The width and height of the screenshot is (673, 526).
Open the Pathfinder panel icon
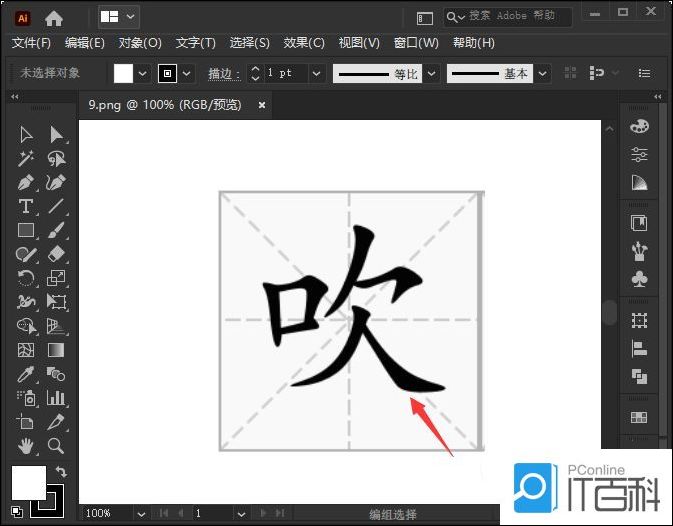[639, 376]
